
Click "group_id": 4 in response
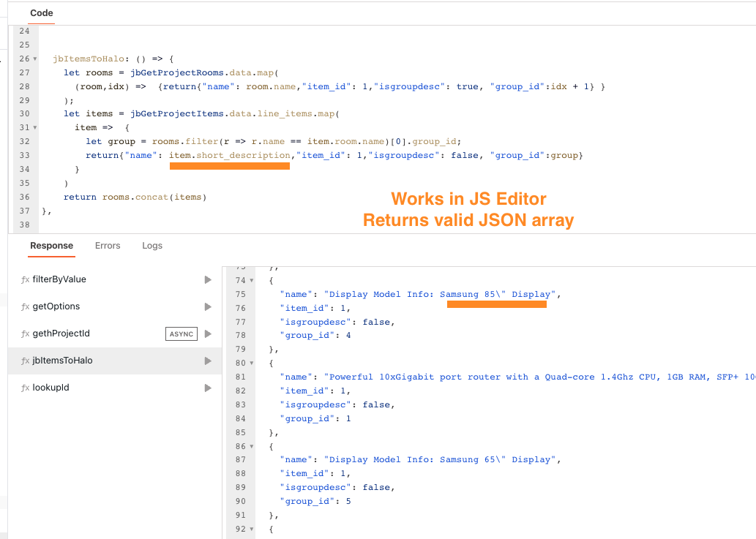point(315,336)
